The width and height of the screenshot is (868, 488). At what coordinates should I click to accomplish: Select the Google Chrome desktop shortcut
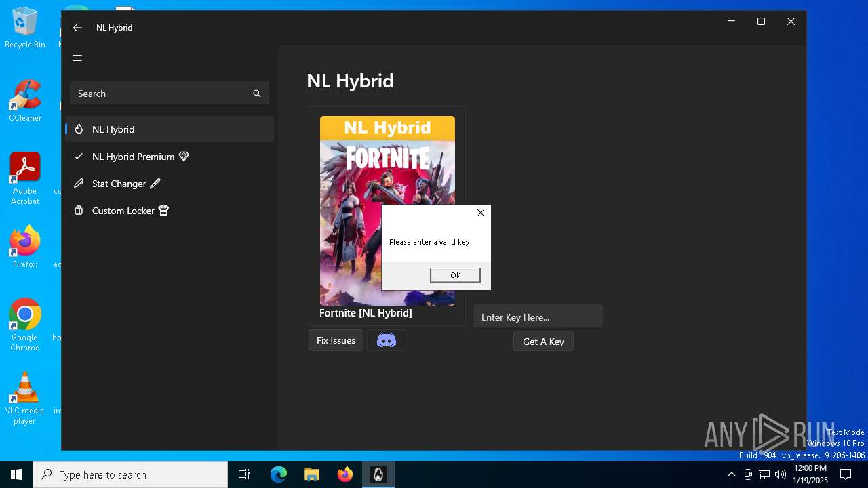pyautogui.click(x=25, y=325)
